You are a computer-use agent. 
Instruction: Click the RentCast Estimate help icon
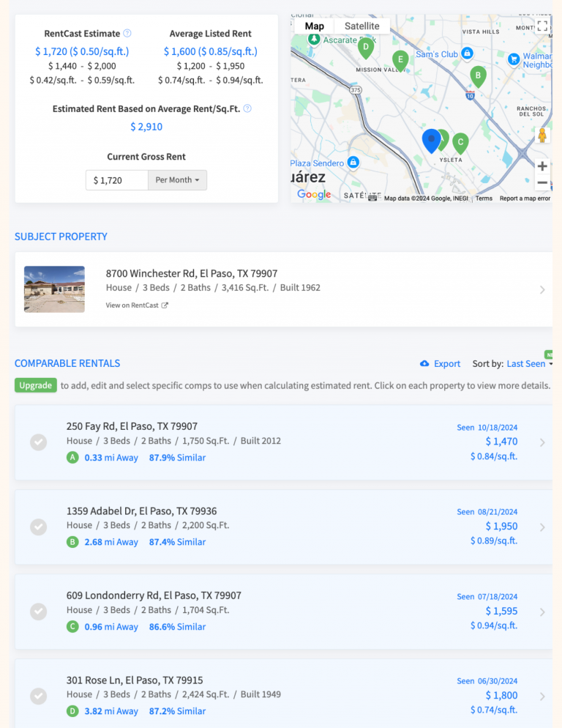[127, 33]
